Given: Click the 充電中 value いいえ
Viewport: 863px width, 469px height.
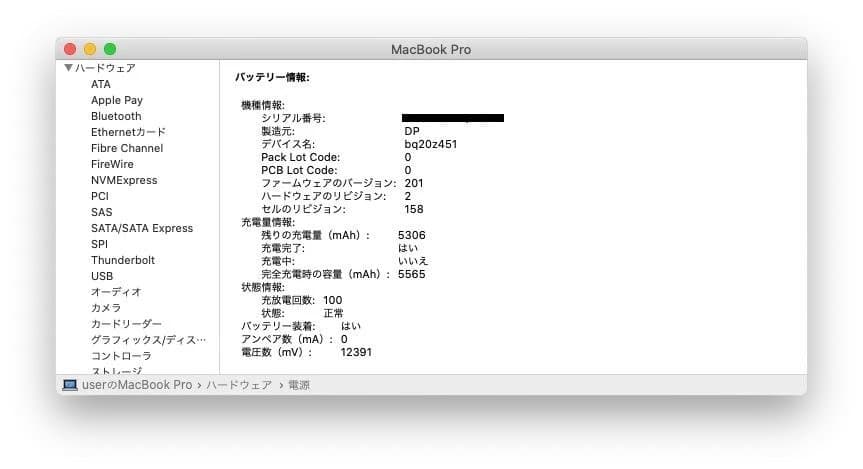Looking at the screenshot, I should pyautogui.click(x=413, y=261).
